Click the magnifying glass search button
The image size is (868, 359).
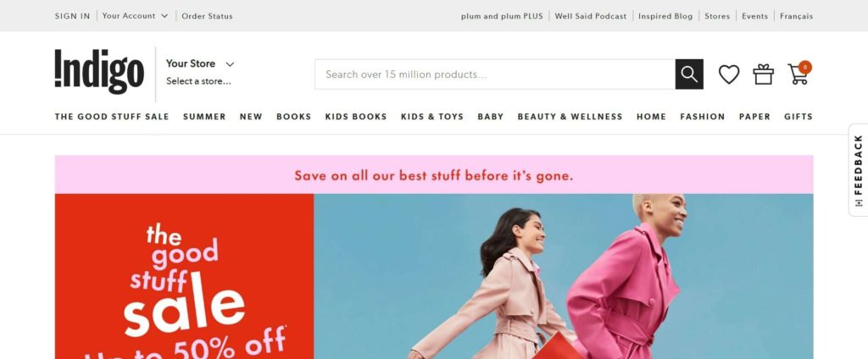689,75
